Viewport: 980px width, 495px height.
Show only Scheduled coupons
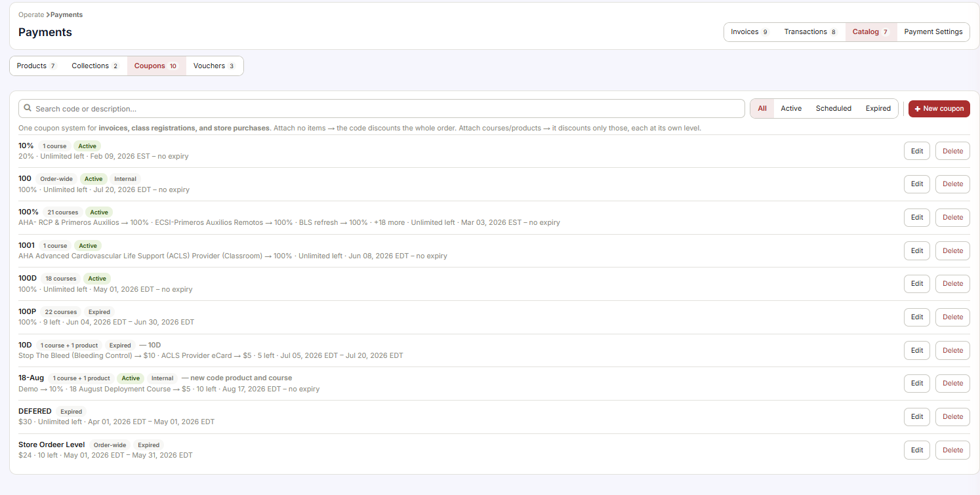834,109
